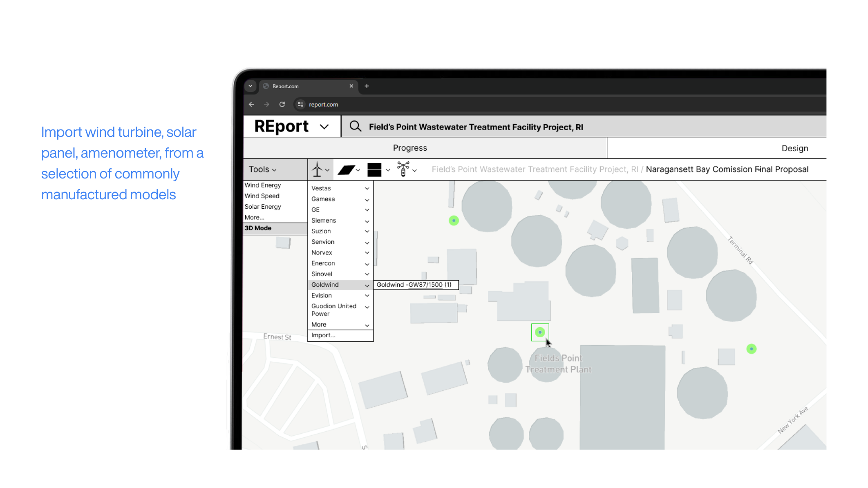Screen dimensions: 868x488
Task: Open Wind Energy from Tools list
Action: 263,185
